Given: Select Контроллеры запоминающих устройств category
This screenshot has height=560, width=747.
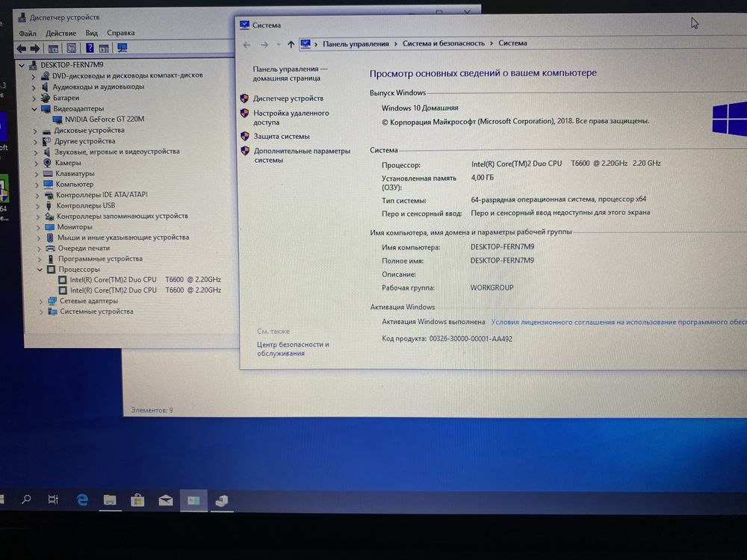Looking at the screenshot, I should [122, 216].
